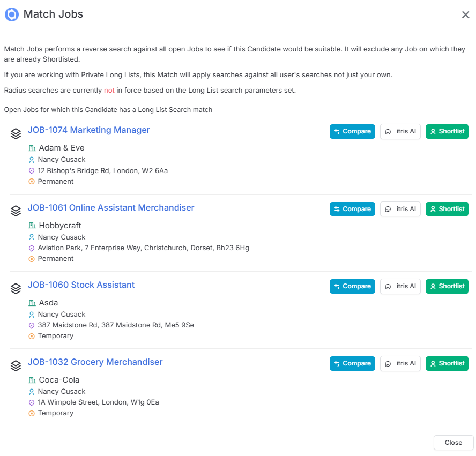
Task: Open the JOB-1032 Grocery Merchandiser link
Action: click(95, 362)
